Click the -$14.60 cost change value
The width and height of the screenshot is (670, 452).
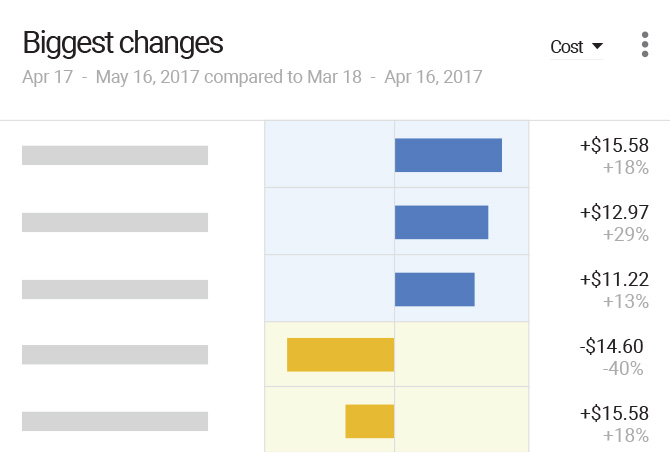click(610, 346)
